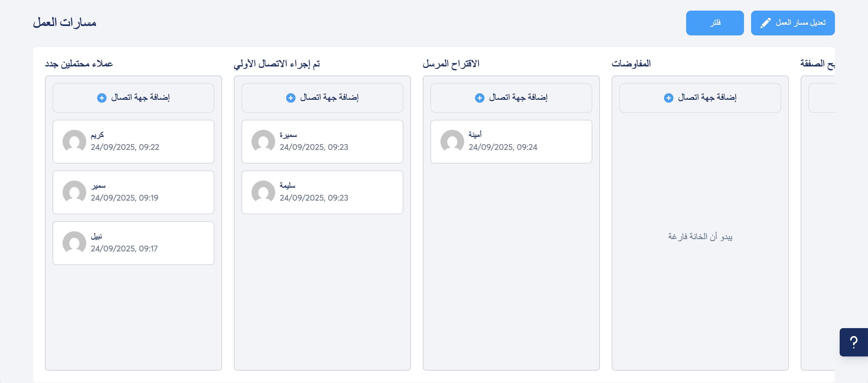Click the pencil icon on edit pipeline button
Viewport: 868px width, 383px height.
coord(765,23)
